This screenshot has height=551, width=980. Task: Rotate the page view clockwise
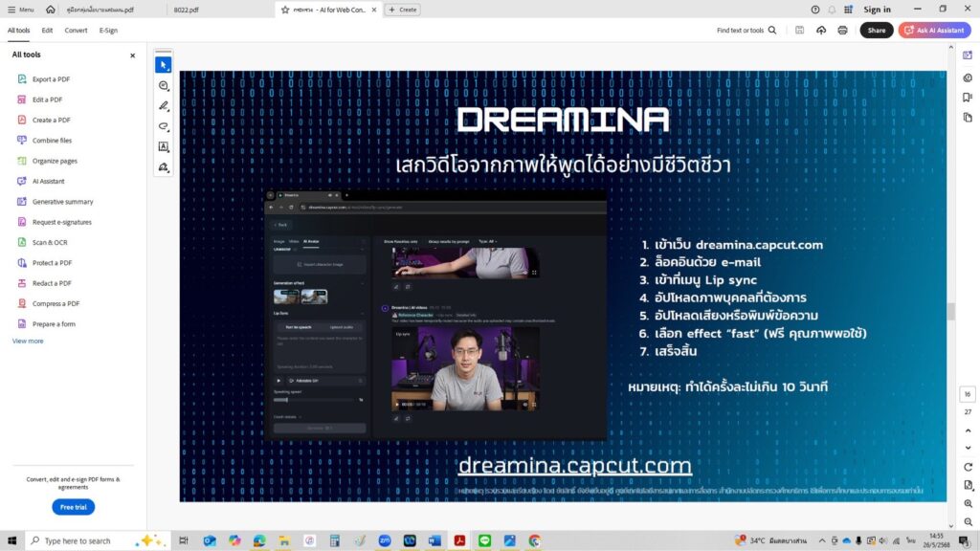[x=969, y=467]
